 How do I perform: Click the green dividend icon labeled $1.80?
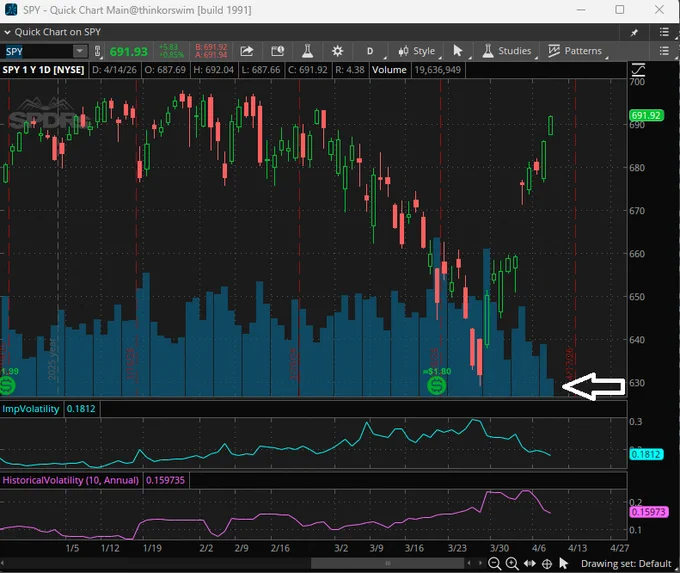pyautogui.click(x=436, y=385)
